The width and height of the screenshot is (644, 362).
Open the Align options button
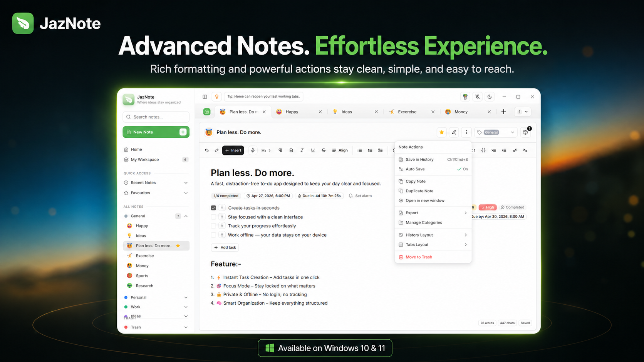click(x=340, y=150)
